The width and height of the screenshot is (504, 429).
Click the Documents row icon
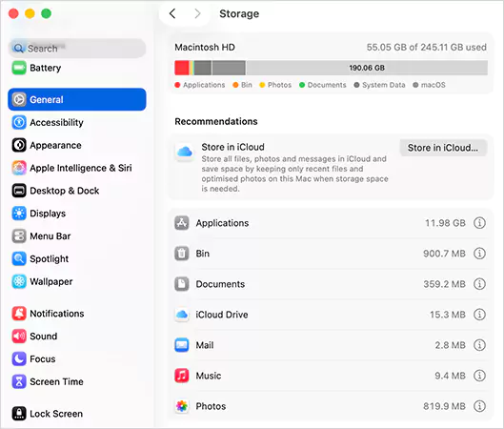coord(182,284)
